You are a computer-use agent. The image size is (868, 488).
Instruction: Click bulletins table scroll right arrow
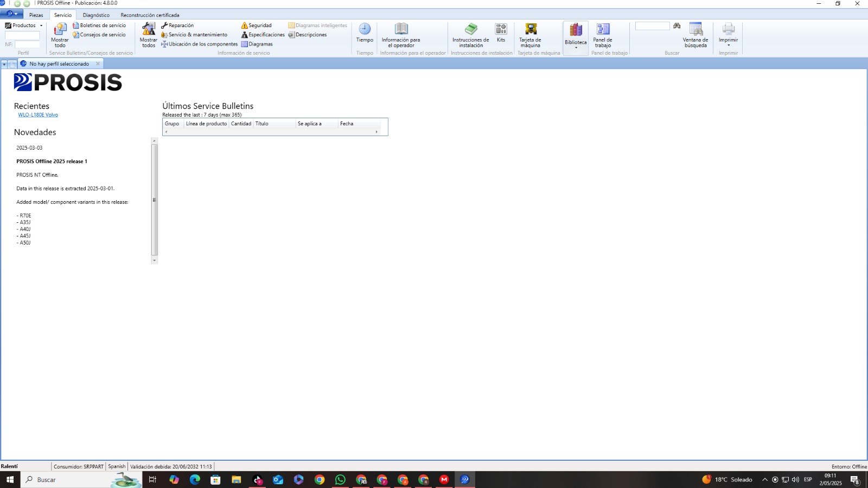[x=376, y=132]
